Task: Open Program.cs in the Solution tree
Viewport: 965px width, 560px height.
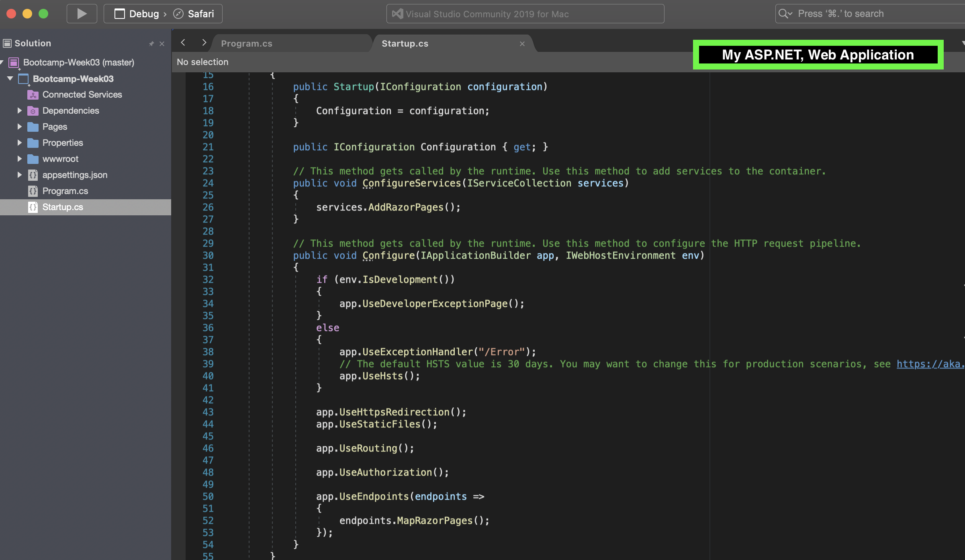Action: [x=65, y=191]
